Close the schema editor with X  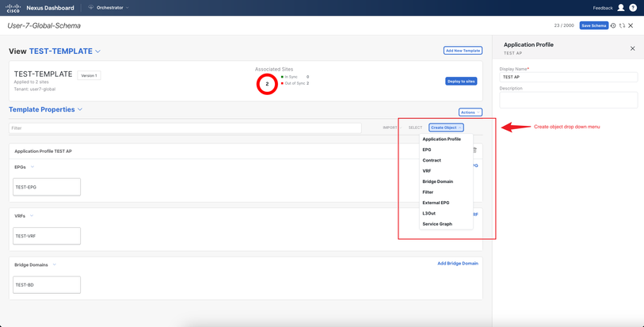631,25
